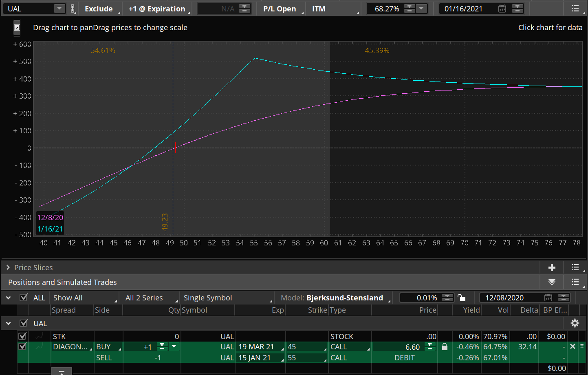Screen dimensions: 588x375
Task: Uncheck the ALL positions checkbox
Action: pyautogui.click(x=24, y=298)
